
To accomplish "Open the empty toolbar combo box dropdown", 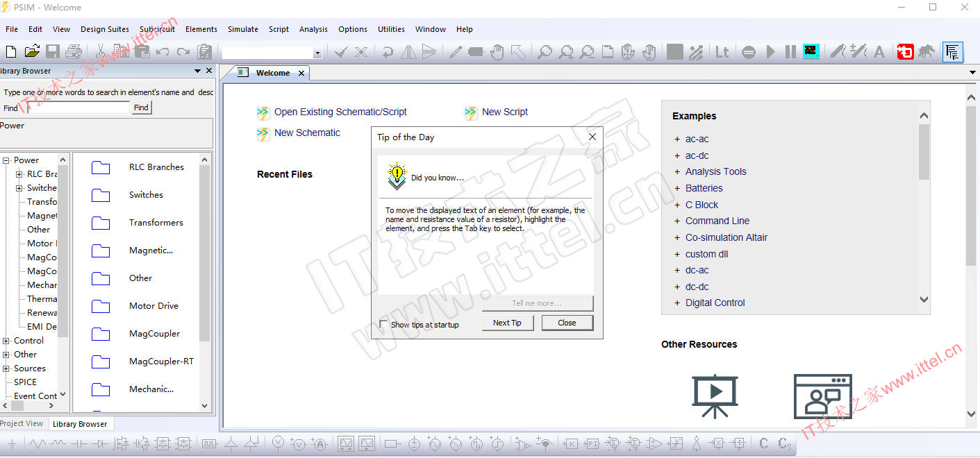I will [x=317, y=53].
